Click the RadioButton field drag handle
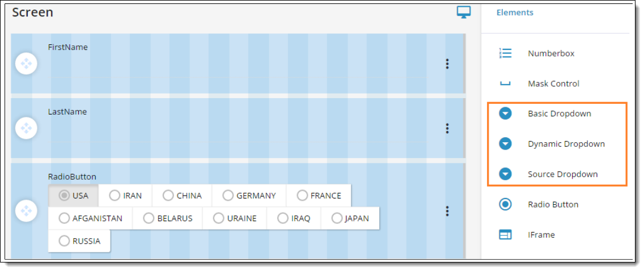The height and width of the screenshot is (271, 644). click(26, 211)
